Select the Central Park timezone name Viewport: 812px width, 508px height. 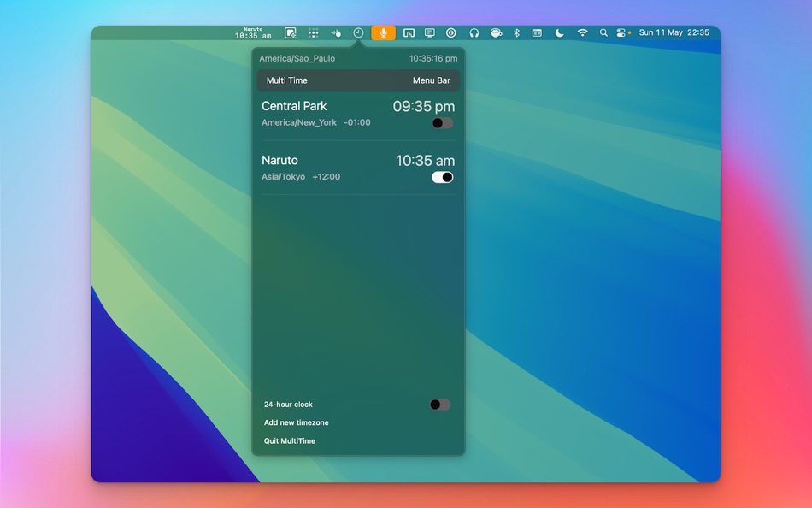point(294,106)
